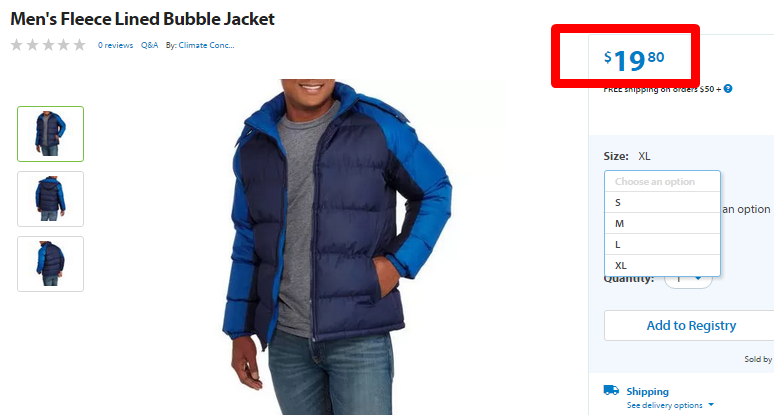
Task: Click the shipping help question mark icon
Action: tap(728, 89)
